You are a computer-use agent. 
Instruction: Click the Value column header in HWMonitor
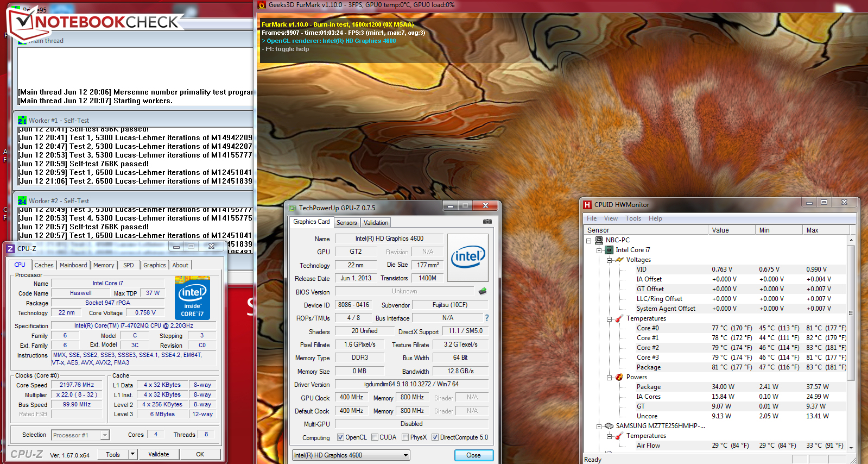click(732, 230)
